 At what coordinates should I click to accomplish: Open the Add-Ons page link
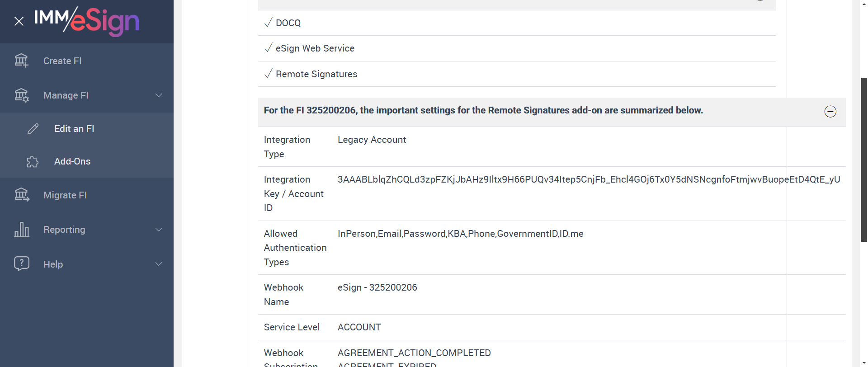point(72,161)
